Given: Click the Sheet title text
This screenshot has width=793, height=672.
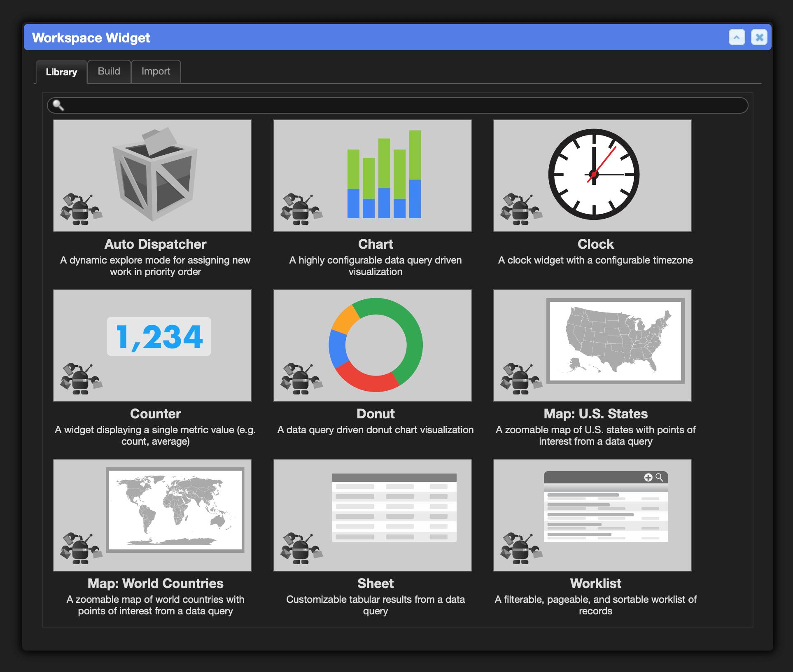Looking at the screenshot, I should coord(376,583).
